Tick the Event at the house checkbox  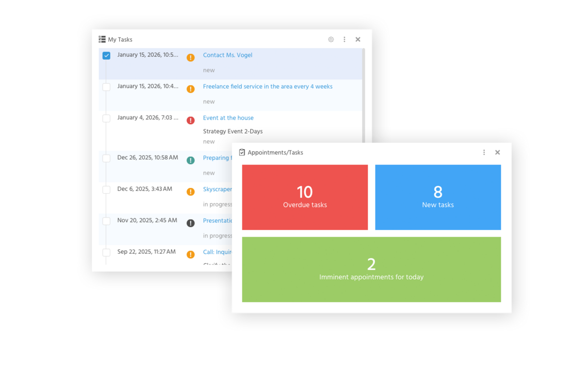click(106, 119)
